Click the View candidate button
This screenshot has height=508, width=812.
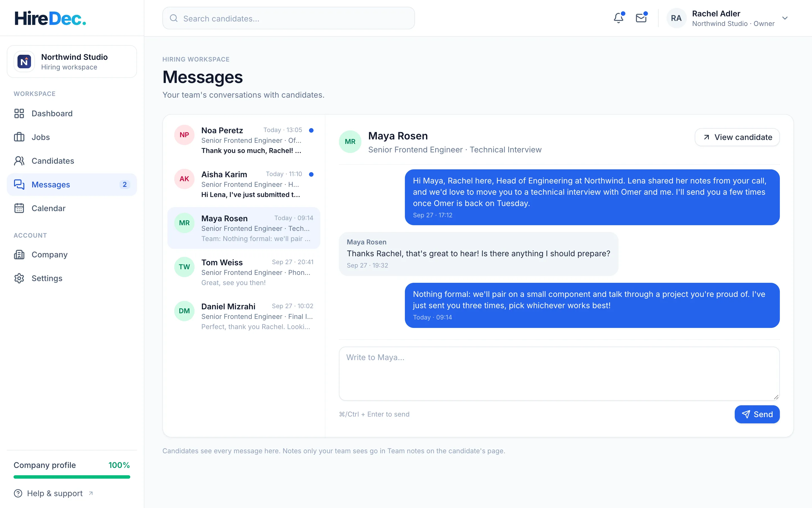737,137
